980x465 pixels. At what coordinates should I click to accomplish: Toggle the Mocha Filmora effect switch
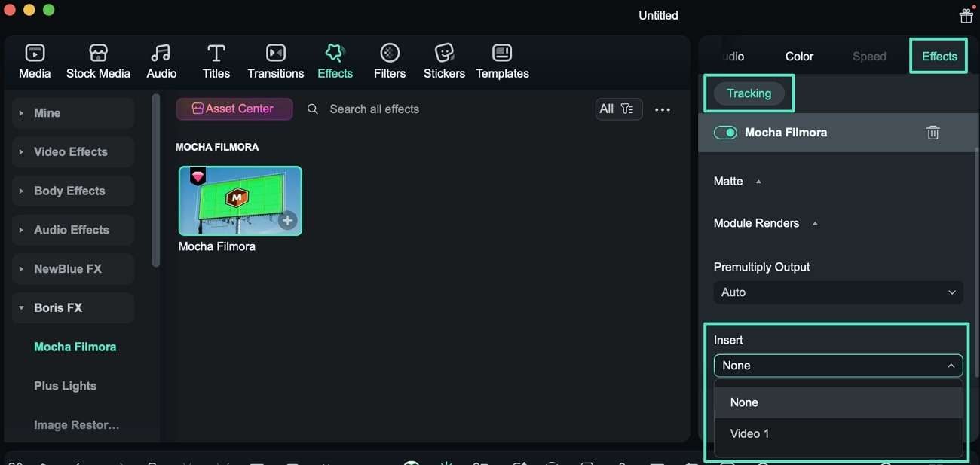pos(725,133)
